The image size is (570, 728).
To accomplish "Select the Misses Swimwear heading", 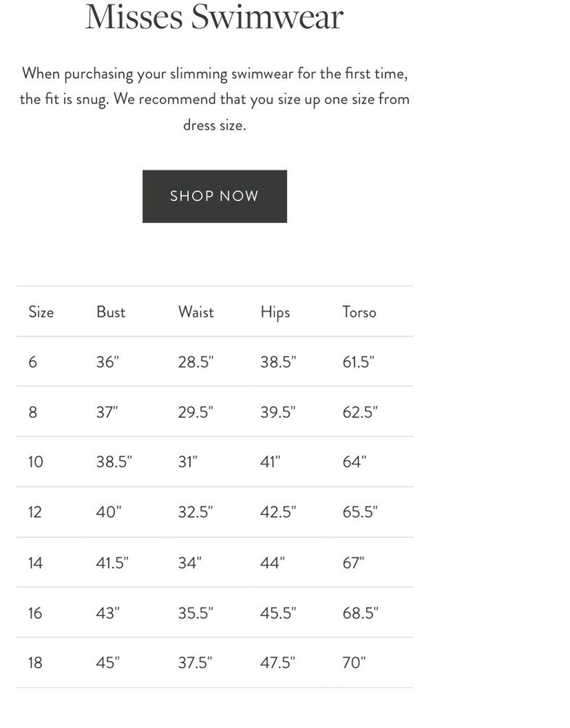I will click(214, 17).
